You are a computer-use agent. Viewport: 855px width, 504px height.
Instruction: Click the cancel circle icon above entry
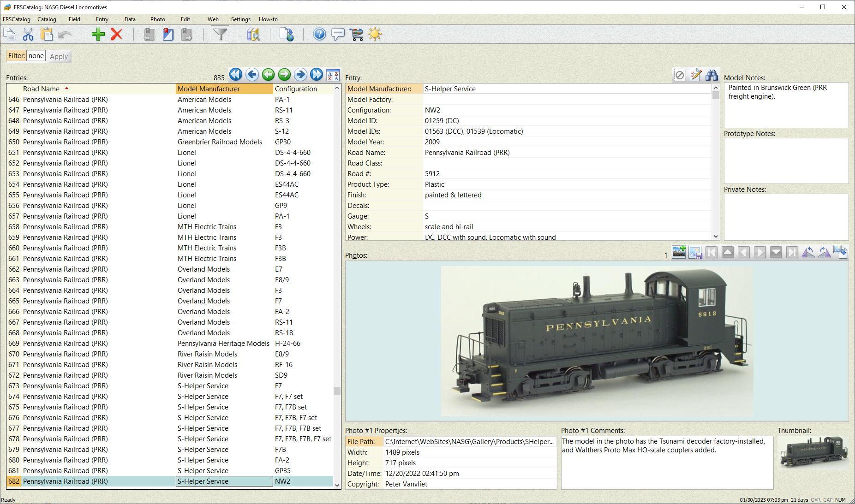coord(680,75)
